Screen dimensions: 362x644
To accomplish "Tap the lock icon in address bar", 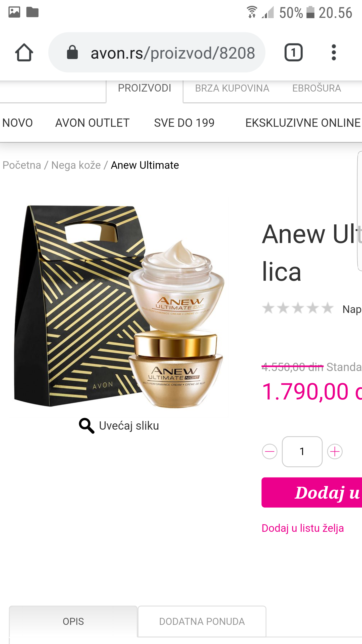I will 72,52.
